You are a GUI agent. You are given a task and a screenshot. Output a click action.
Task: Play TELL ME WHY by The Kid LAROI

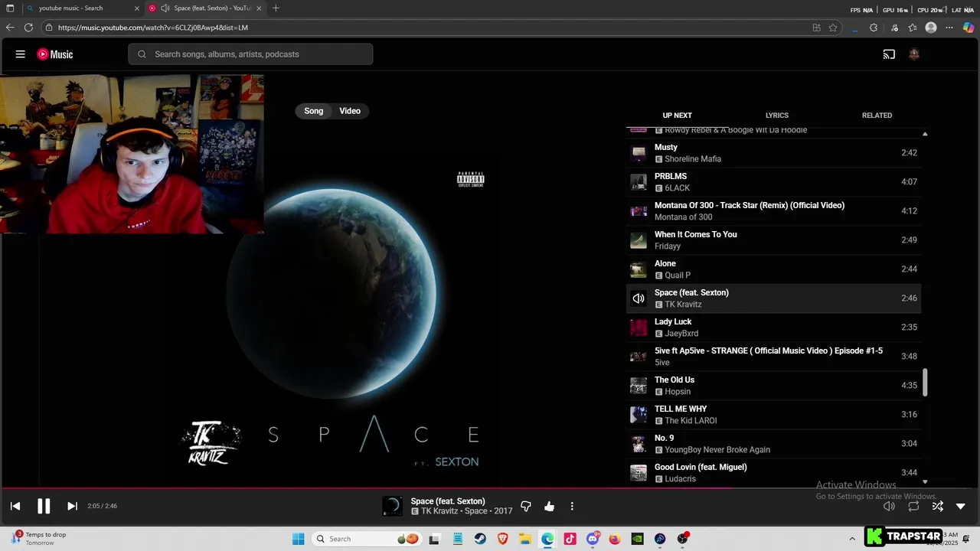[773, 415]
